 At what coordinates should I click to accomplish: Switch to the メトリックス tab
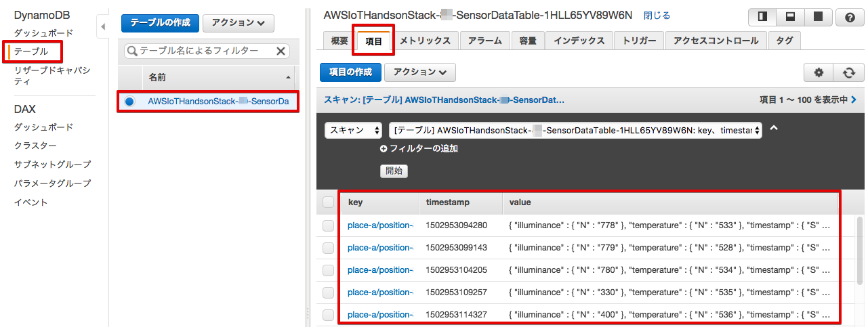pyautogui.click(x=425, y=41)
